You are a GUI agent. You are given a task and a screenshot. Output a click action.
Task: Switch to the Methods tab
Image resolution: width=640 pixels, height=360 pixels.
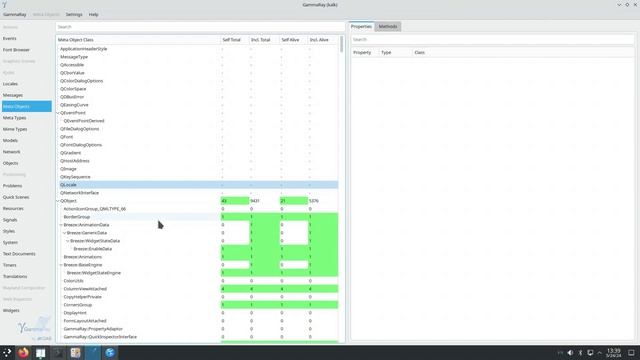[388, 26]
